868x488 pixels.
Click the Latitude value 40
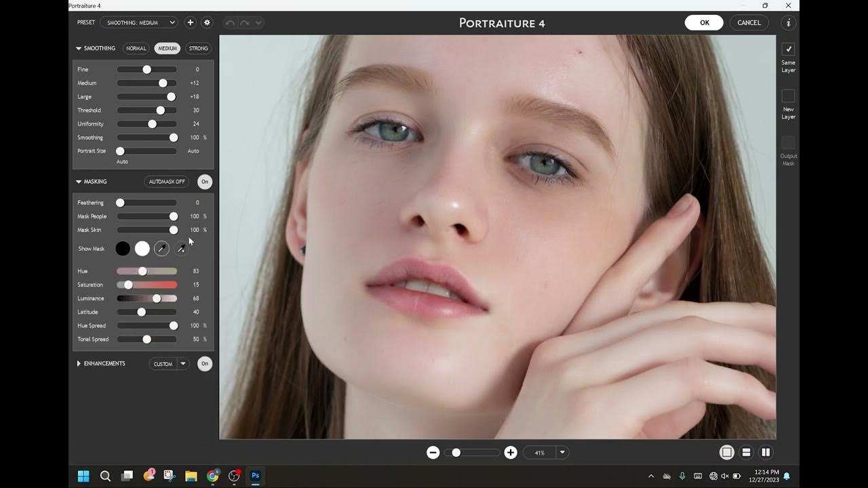[196, 312]
